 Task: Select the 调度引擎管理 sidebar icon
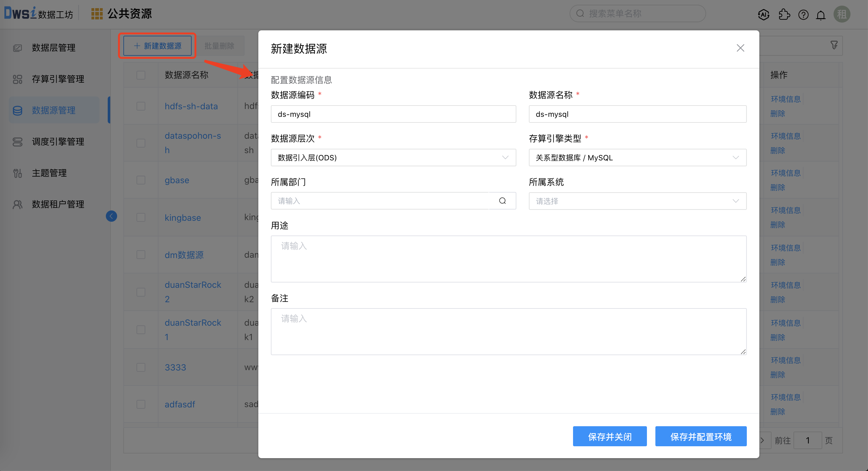click(17, 142)
